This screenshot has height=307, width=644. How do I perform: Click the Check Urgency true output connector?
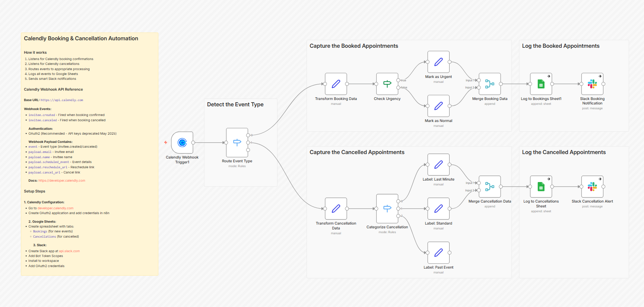pyautogui.click(x=398, y=80)
